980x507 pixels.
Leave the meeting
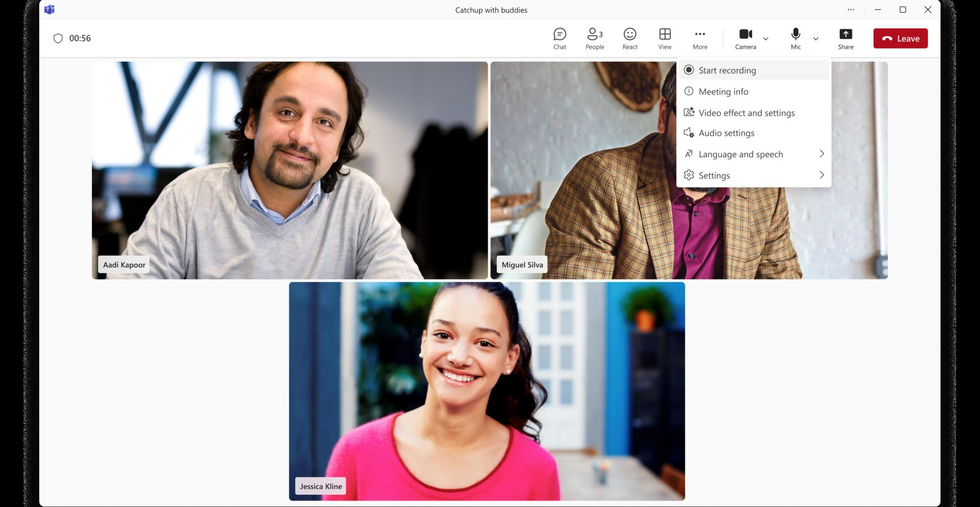pyautogui.click(x=900, y=38)
